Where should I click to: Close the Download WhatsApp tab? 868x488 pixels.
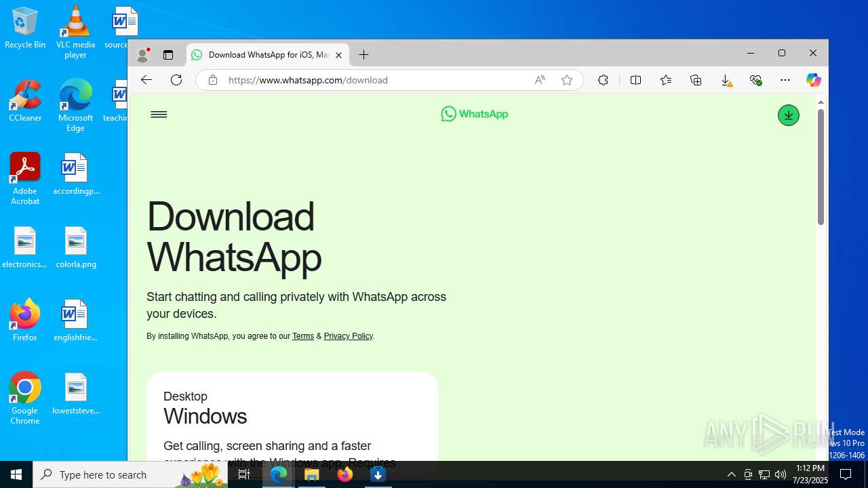pyautogui.click(x=338, y=55)
